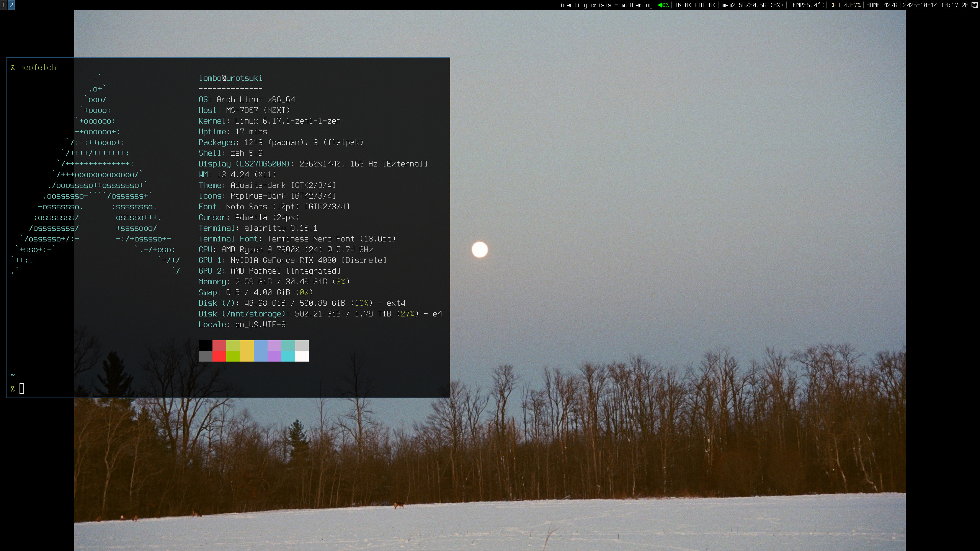The height and width of the screenshot is (551, 980).
Task: Click the black color block in palette
Action: (206, 346)
